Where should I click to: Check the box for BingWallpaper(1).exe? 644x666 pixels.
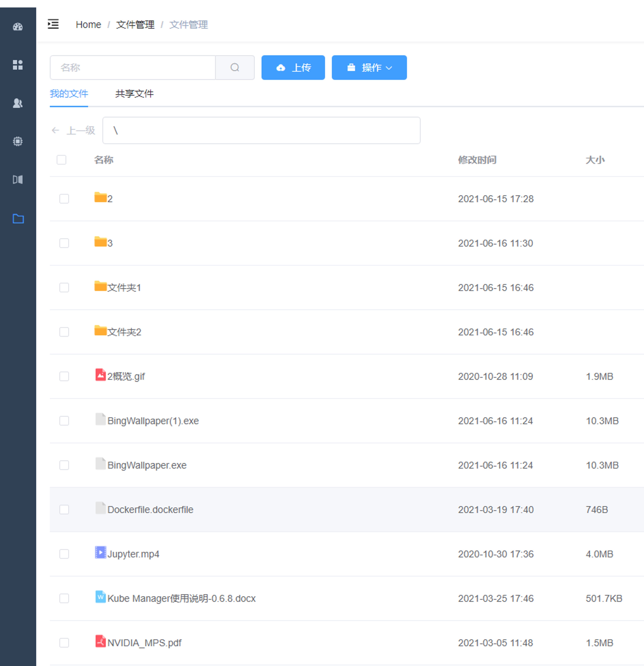click(64, 421)
